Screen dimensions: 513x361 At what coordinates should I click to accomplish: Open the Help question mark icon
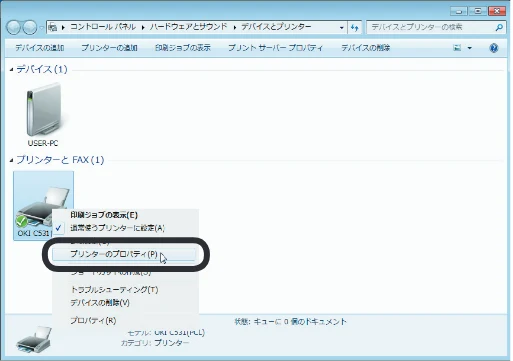[x=494, y=48]
